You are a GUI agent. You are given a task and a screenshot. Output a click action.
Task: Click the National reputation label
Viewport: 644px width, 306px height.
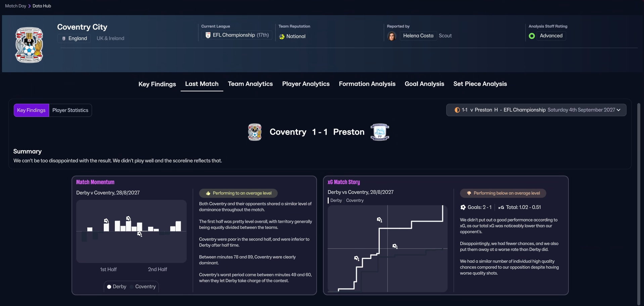pos(296,37)
